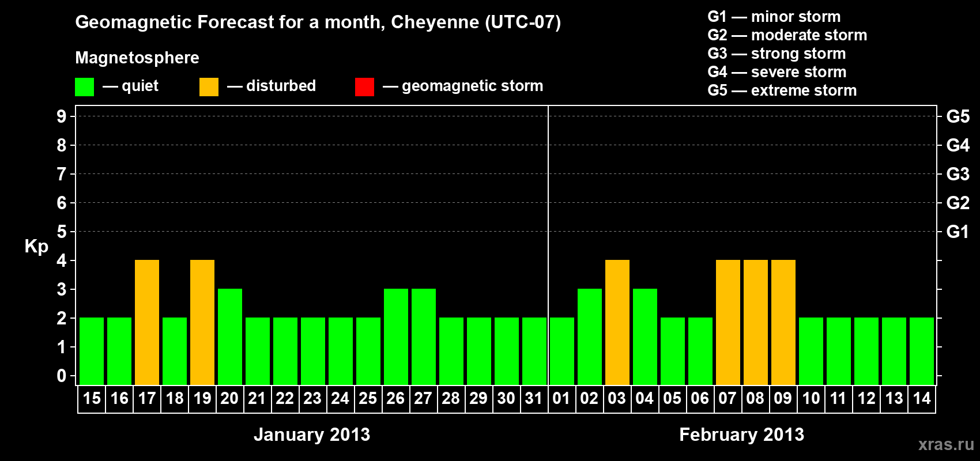Click the February 2013 month label

click(742, 434)
